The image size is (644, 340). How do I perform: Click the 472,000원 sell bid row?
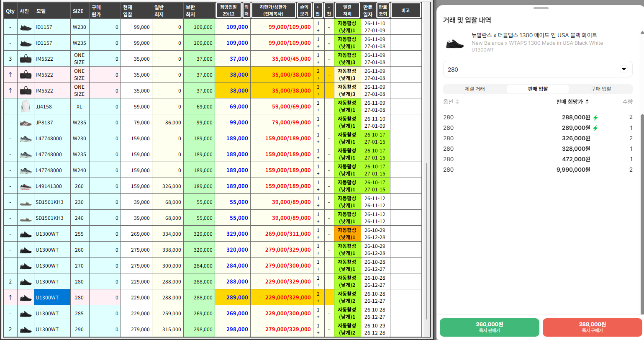tap(538, 159)
